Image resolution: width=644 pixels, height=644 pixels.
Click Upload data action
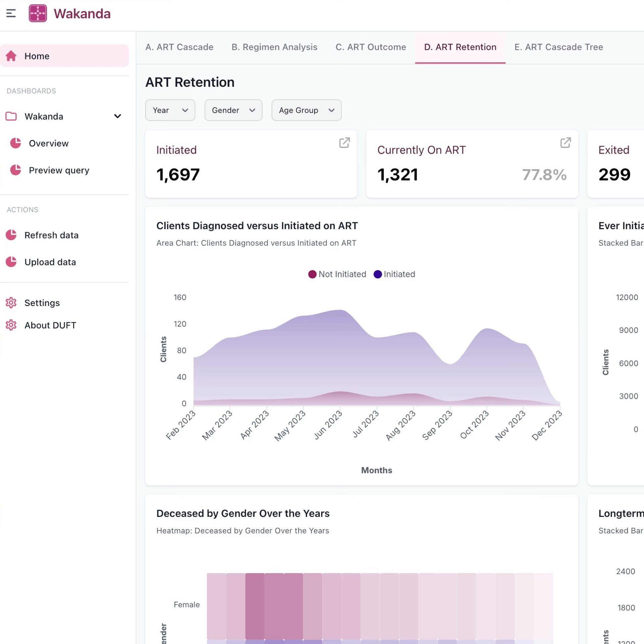click(x=50, y=262)
